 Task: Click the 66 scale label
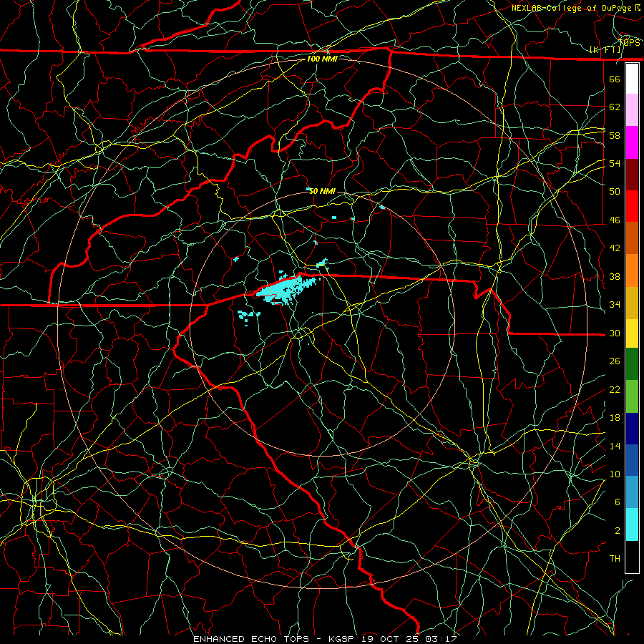(x=615, y=79)
